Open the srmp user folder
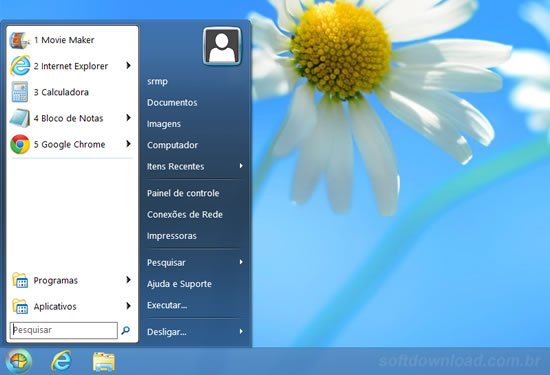This screenshot has height=375, width=550. [x=157, y=81]
